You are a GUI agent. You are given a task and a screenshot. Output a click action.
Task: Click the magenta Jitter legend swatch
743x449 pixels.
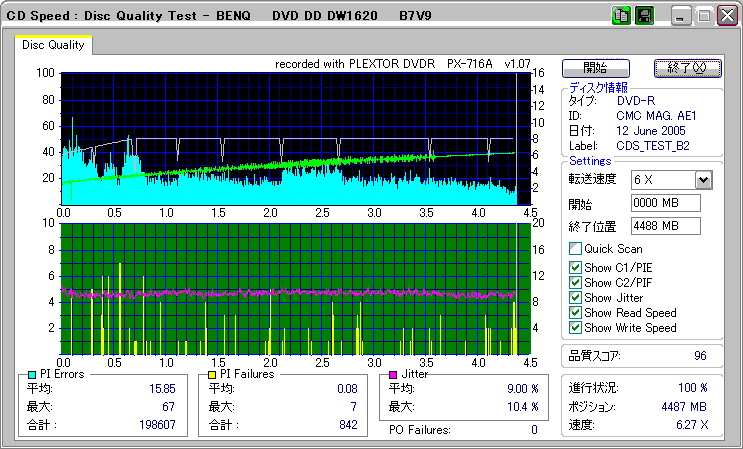[394, 374]
